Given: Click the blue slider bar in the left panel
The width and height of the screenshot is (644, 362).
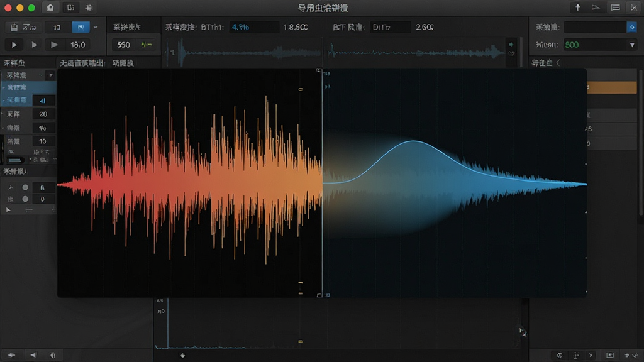Looking at the screenshot, I should coord(15,160).
